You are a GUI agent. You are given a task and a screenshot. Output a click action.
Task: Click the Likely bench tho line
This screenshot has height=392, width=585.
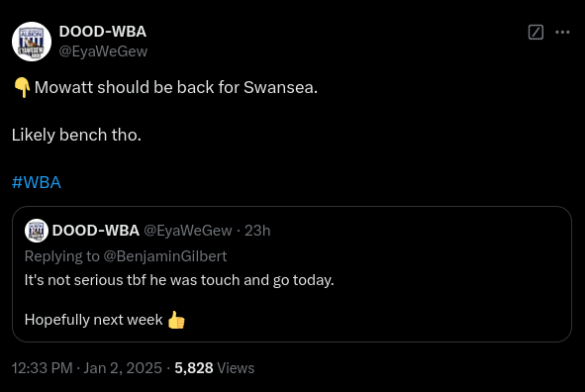[x=76, y=135]
